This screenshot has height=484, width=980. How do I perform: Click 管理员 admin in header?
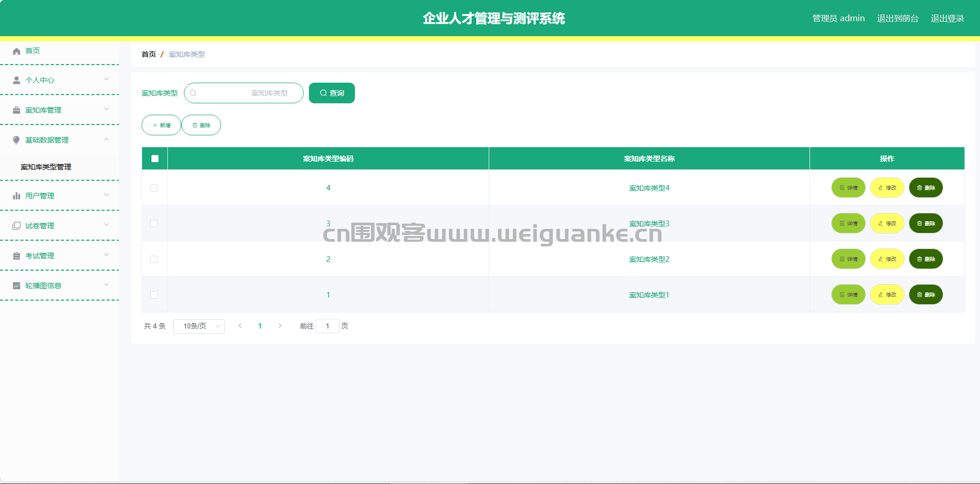838,19
